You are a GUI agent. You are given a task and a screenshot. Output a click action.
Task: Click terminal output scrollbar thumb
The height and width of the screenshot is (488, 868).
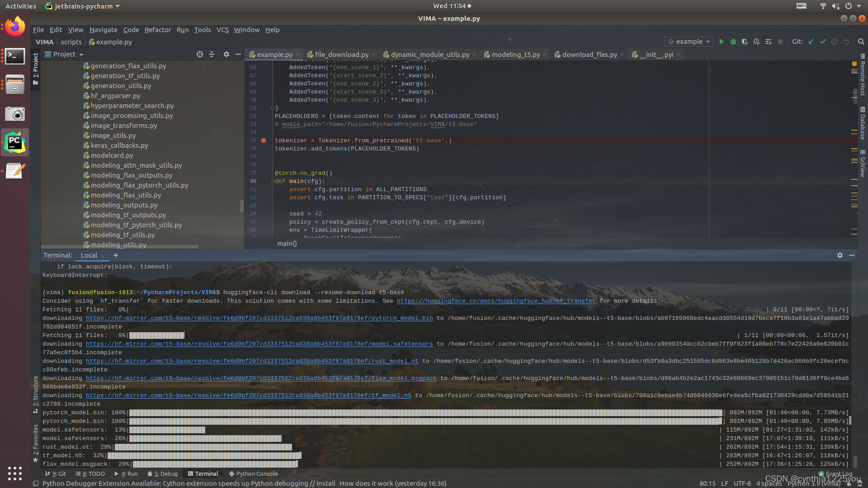(855, 461)
